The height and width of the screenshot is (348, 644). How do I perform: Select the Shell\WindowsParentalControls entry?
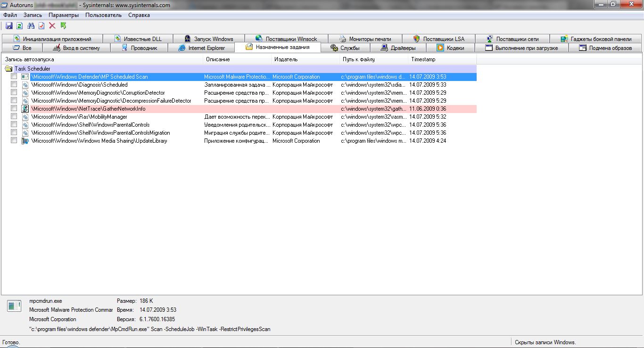click(x=91, y=125)
